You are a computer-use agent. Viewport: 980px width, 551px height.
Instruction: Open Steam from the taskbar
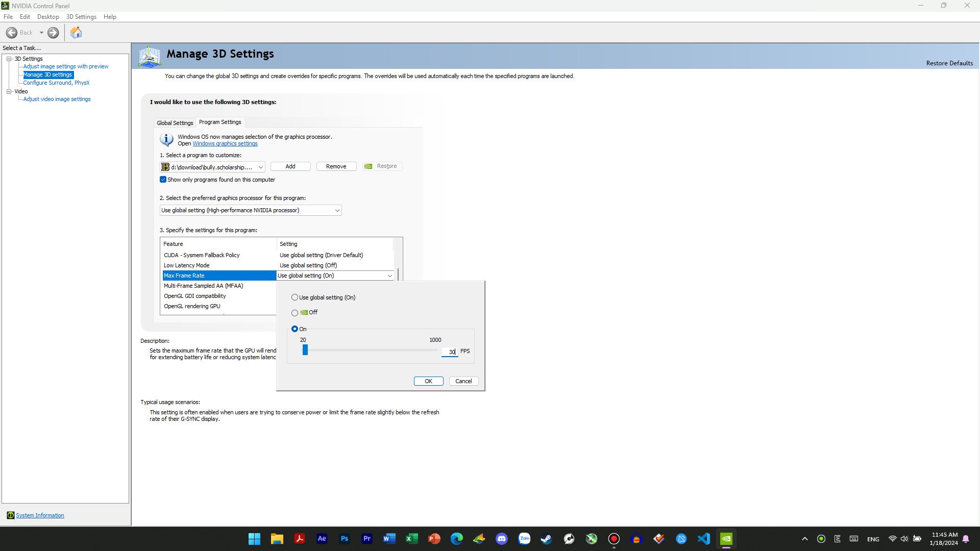[x=547, y=539]
